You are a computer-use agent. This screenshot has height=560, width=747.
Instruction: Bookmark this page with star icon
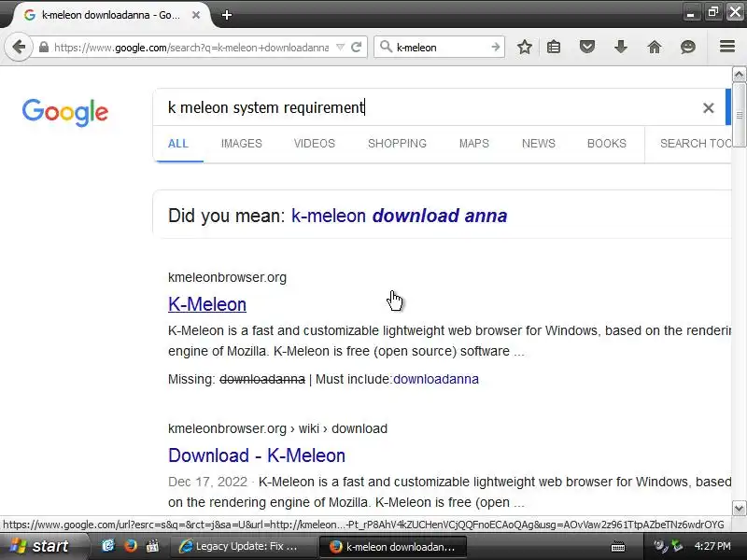pyautogui.click(x=525, y=47)
